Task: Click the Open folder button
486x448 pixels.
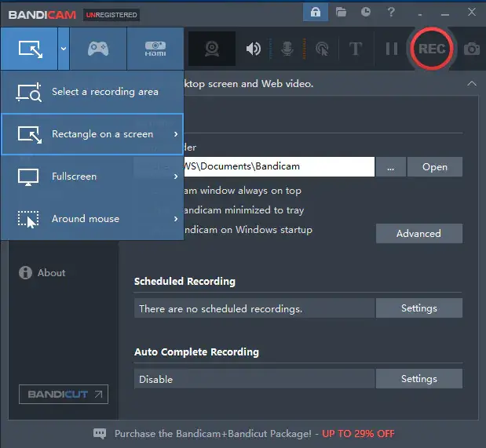Action: pos(435,166)
